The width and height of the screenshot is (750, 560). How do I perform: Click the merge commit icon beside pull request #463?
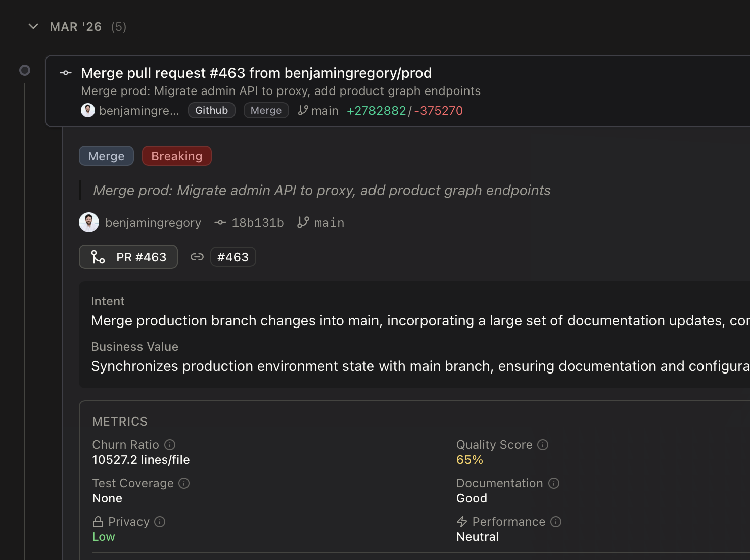click(x=66, y=73)
